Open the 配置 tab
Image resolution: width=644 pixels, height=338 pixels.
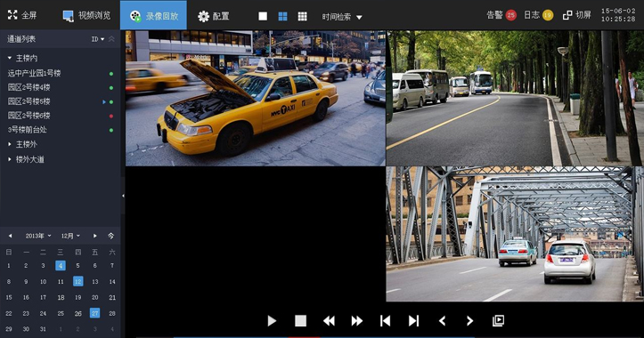[213, 16]
